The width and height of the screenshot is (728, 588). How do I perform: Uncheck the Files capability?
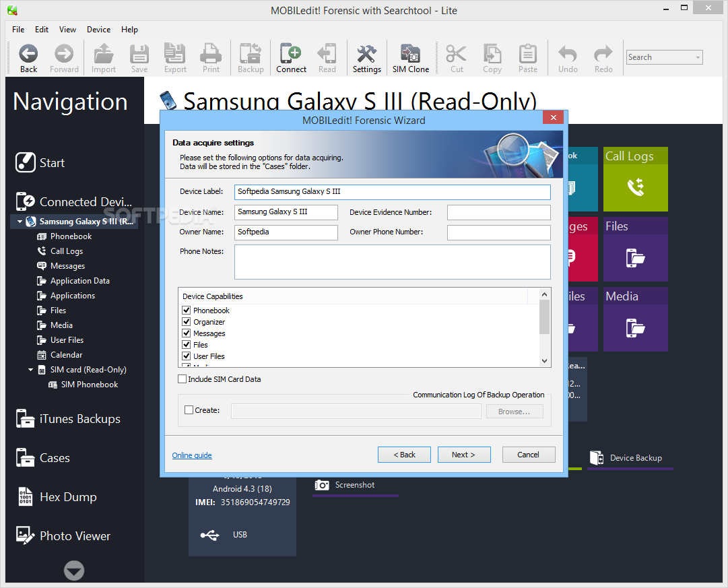(x=187, y=344)
